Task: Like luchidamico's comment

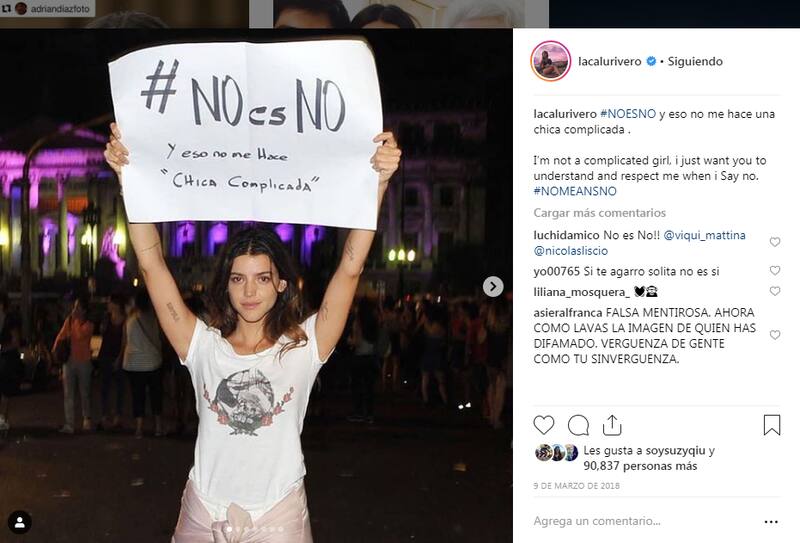Action: tap(775, 242)
